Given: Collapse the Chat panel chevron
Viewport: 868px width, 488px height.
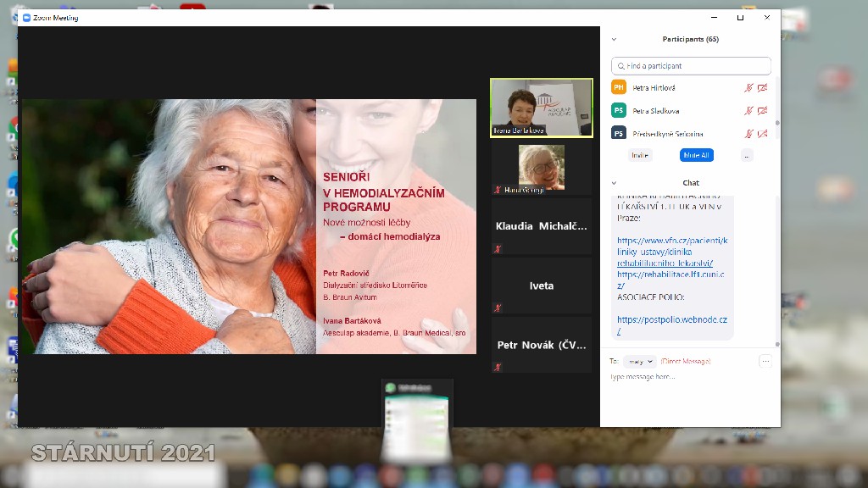Looking at the screenshot, I should [615, 183].
